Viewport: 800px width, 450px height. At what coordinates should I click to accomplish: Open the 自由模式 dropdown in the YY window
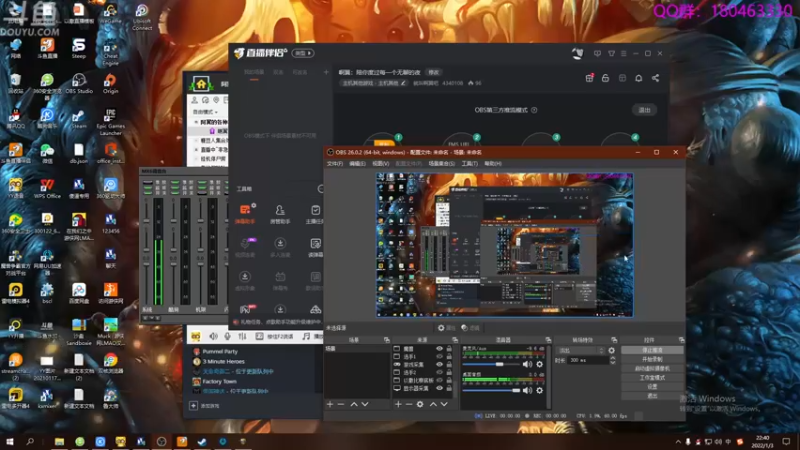click(205, 112)
